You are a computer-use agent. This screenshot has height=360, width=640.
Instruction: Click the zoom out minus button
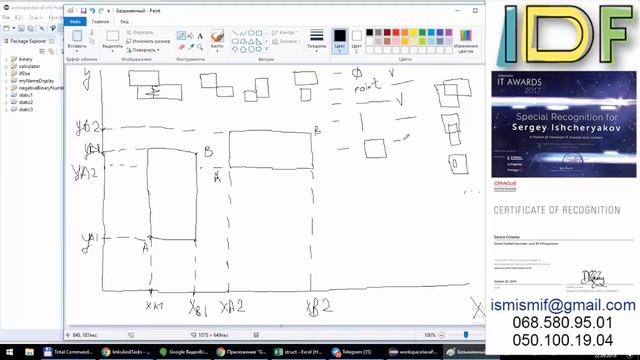click(x=442, y=335)
